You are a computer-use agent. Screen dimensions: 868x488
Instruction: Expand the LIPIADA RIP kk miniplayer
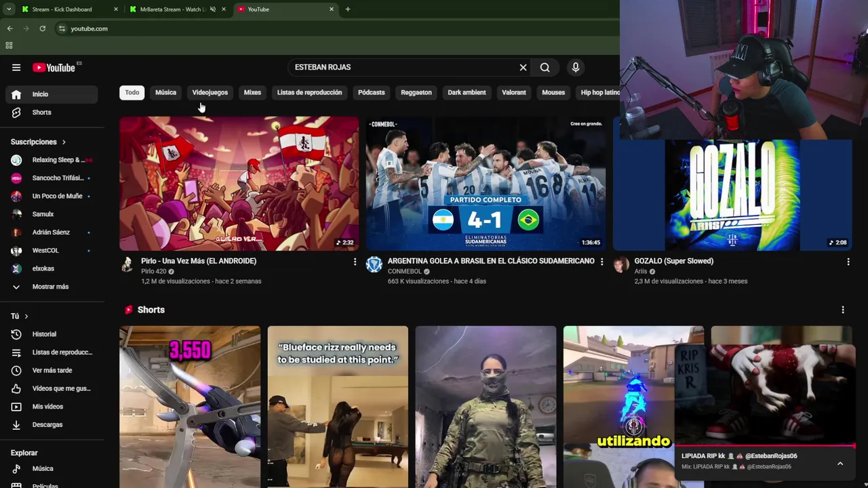(840, 464)
